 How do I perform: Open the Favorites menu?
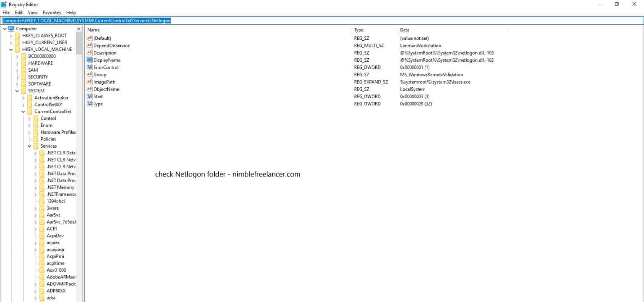coord(52,12)
